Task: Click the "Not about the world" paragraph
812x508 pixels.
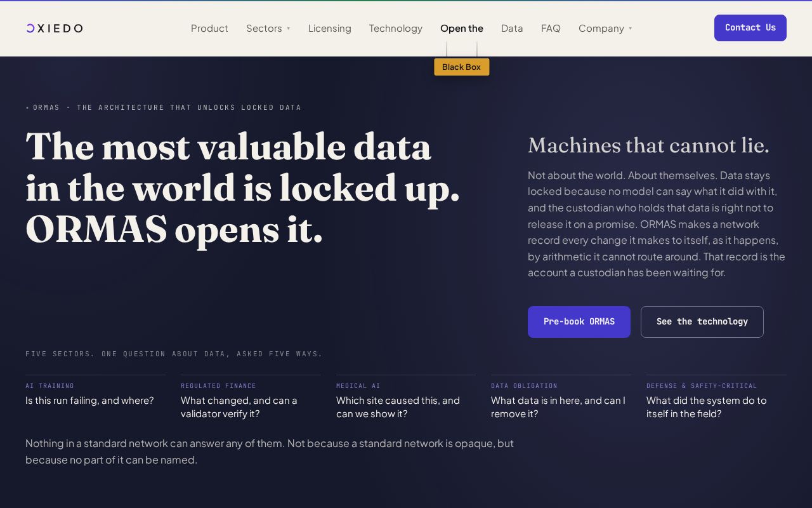Action: (657, 224)
